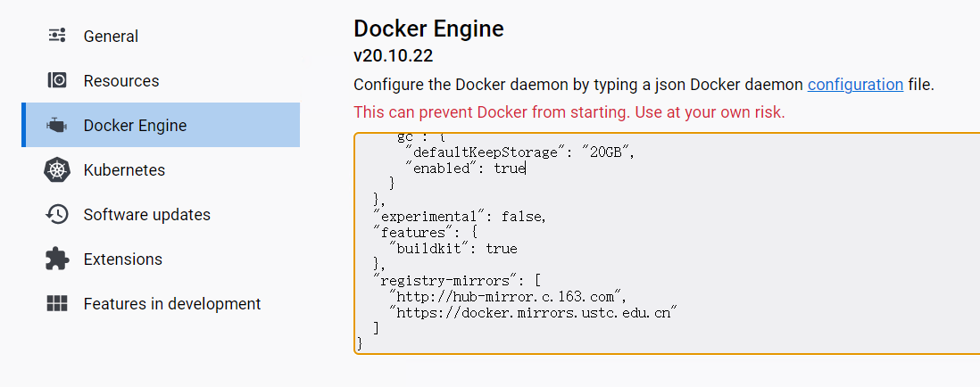This screenshot has width=980, height=387.
Task: Click the v20.10.22 version text
Action: (x=393, y=55)
